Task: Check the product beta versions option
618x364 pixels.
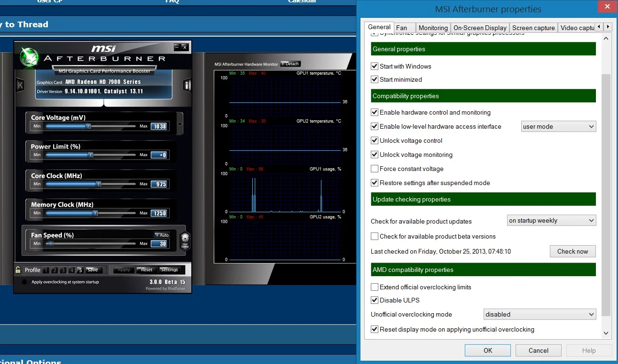Action: pyautogui.click(x=375, y=236)
